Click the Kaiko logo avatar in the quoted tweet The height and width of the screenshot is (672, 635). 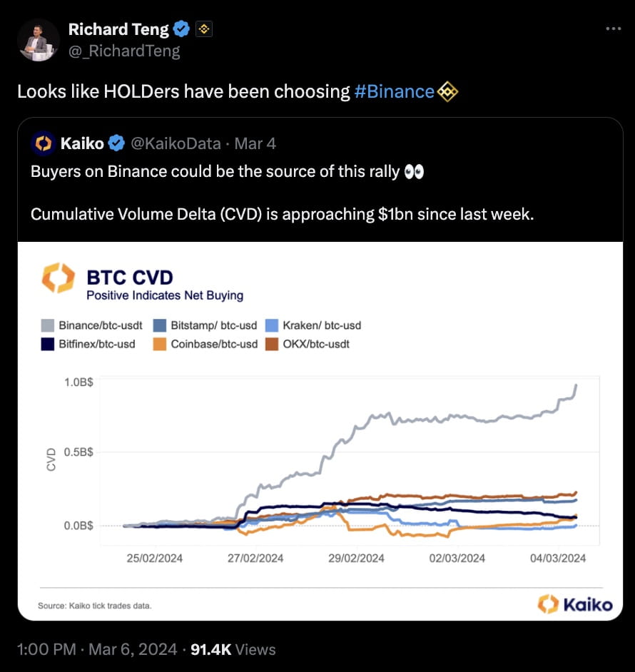point(44,143)
